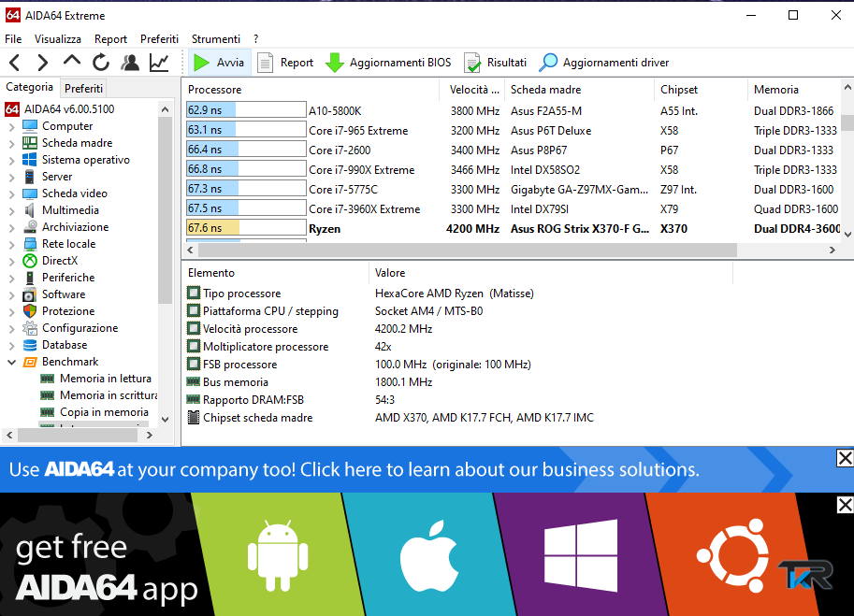Go forward with the right arrow icon
854x616 pixels.
click(x=42, y=63)
